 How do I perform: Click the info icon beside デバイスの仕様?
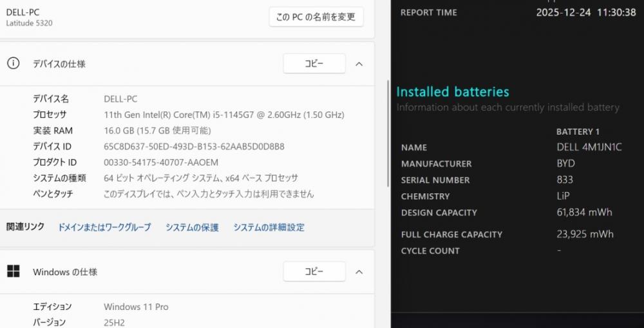(x=13, y=63)
